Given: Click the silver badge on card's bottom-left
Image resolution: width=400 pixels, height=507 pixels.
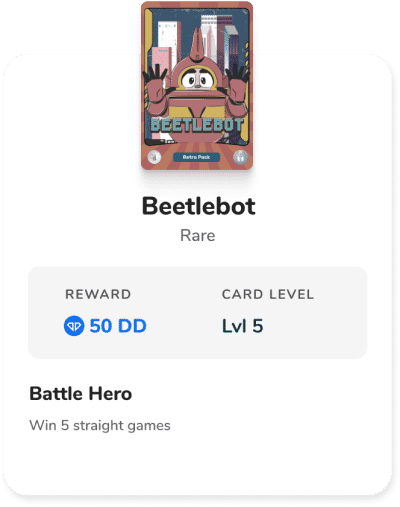Looking at the screenshot, I should click(154, 157).
